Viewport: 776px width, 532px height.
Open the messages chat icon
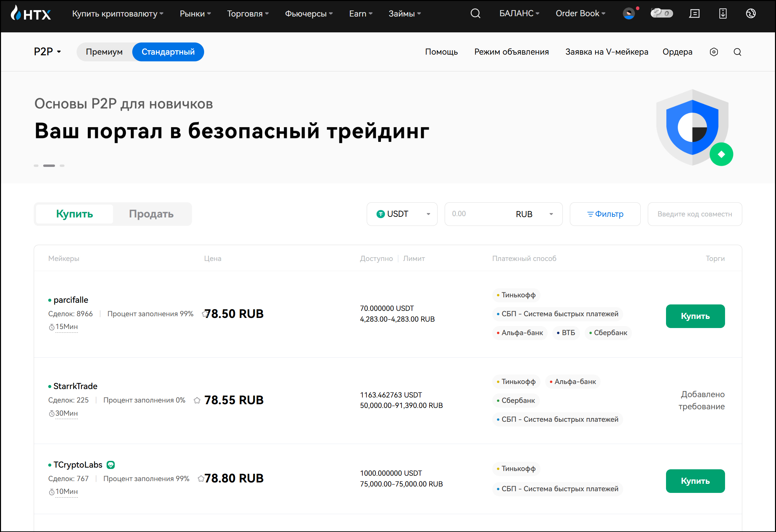tap(694, 13)
